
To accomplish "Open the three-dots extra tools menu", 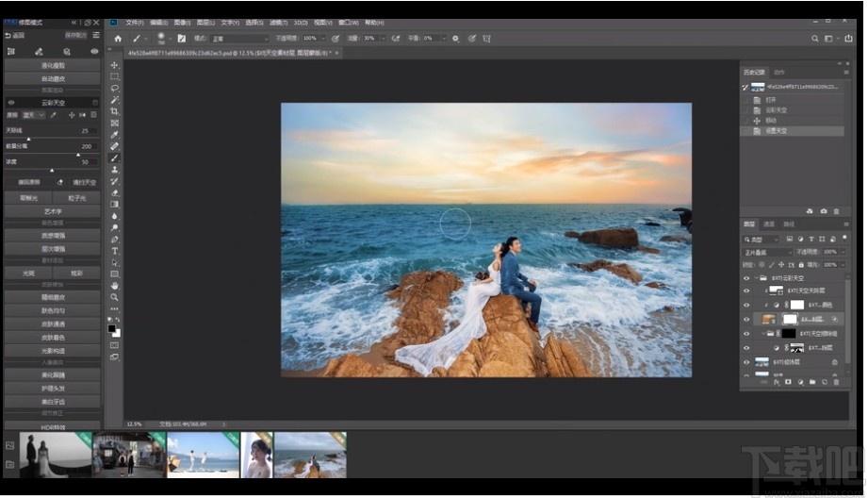I will click(115, 308).
